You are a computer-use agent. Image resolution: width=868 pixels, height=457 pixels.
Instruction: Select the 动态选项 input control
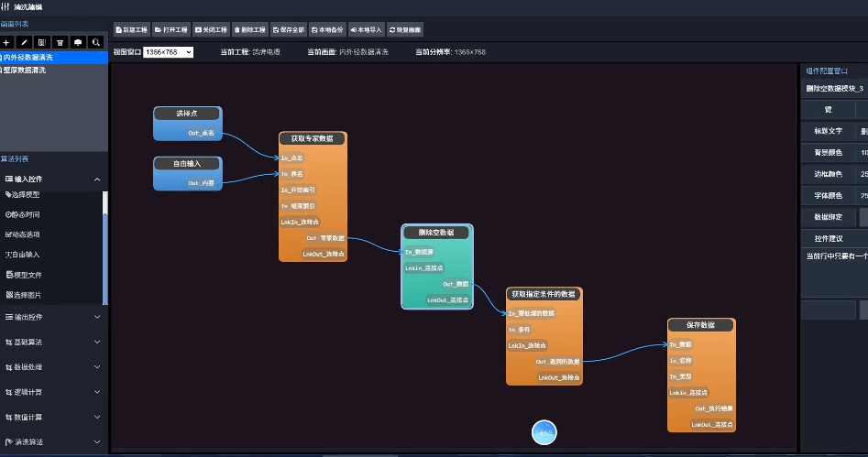(x=24, y=234)
